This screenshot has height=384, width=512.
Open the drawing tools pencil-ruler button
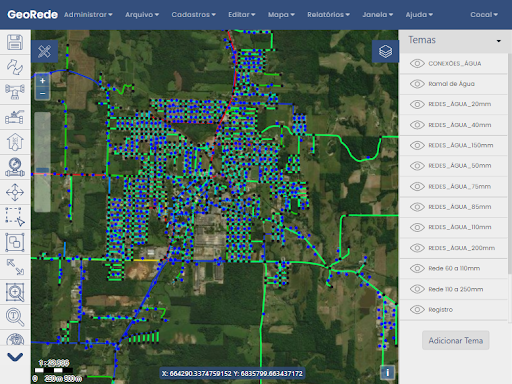click(x=44, y=51)
